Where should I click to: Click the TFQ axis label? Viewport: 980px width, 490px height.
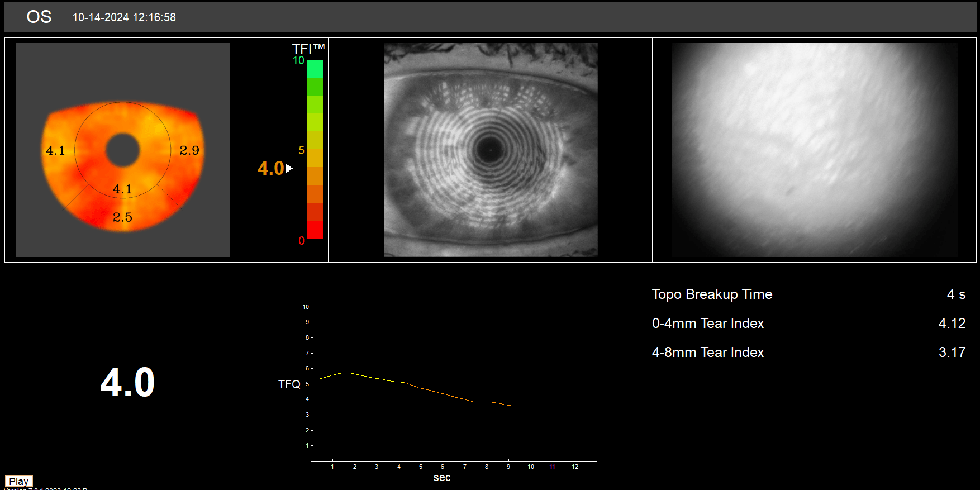289,384
